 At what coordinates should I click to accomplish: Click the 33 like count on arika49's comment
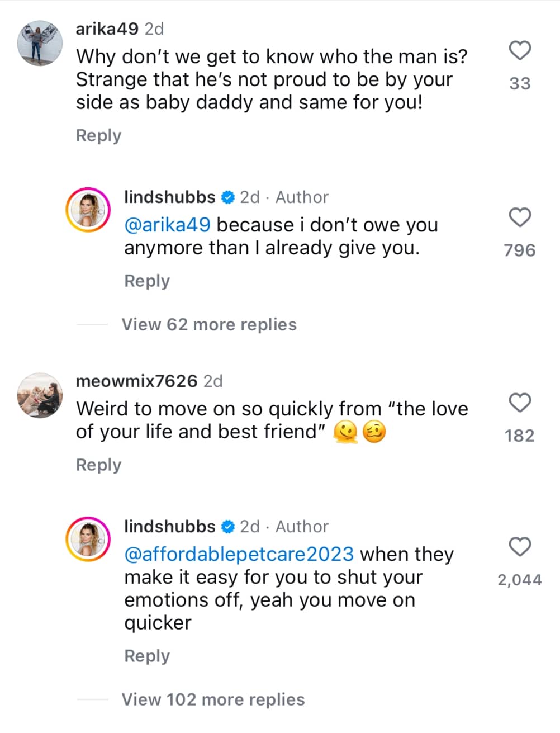(519, 83)
